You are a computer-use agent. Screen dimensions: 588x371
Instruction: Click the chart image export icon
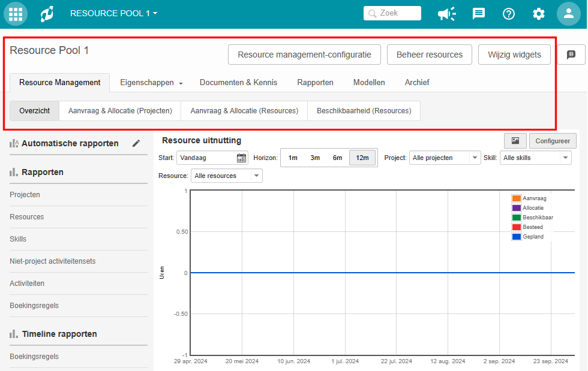[x=515, y=140]
